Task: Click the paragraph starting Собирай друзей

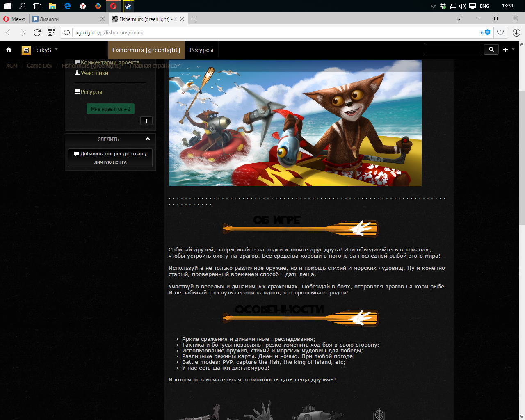Action: pos(304,253)
